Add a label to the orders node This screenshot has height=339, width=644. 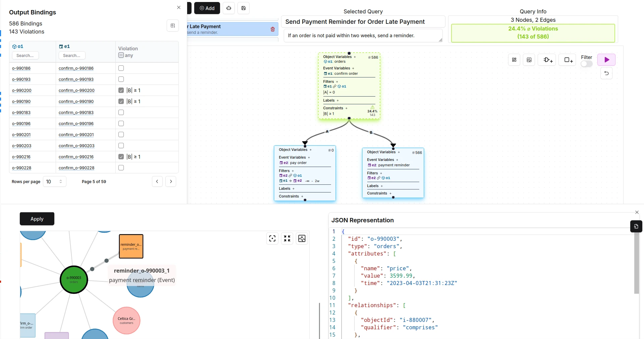point(338,101)
